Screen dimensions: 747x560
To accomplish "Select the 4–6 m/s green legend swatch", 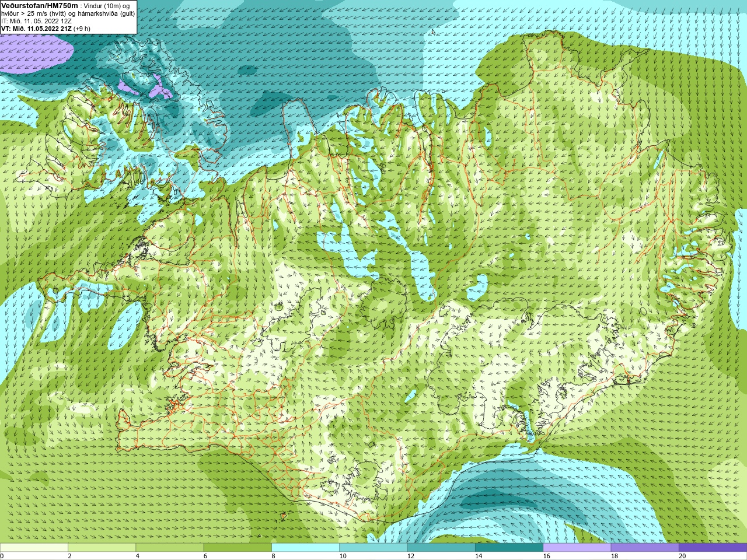I will (x=169, y=548).
